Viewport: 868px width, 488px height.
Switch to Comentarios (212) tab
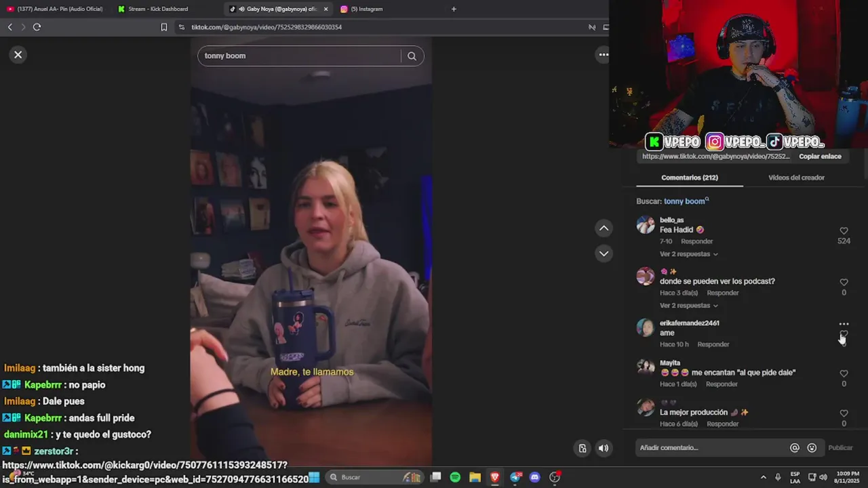click(x=690, y=178)
